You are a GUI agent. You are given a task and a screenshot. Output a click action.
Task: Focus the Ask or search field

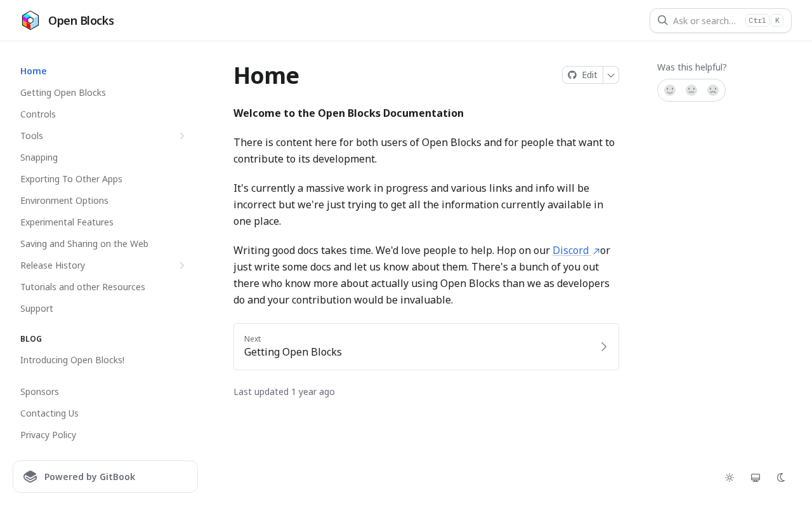(x=721, y=20)
